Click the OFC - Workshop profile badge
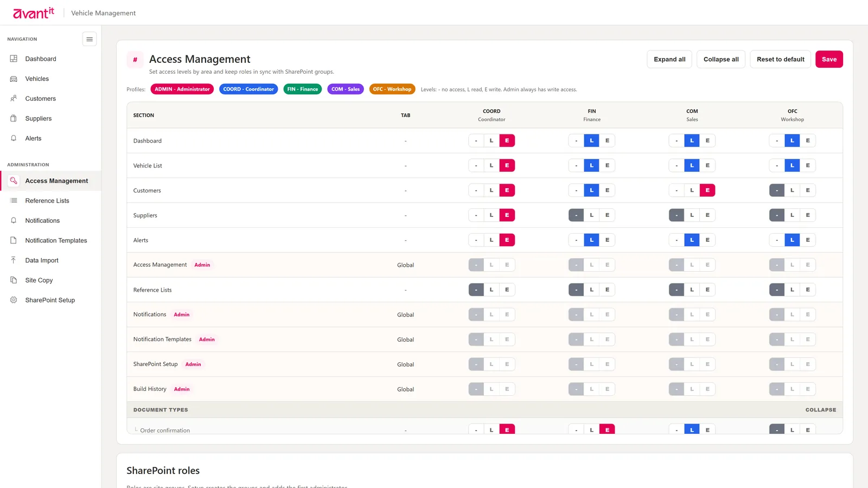The width and height of the screenshot is (868, 488). pyautogui.click(x=392, y=89)
